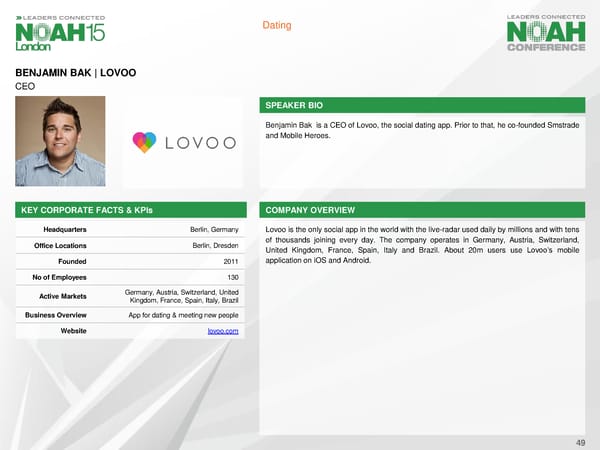600x450 pixels.
Task: Click the Lovoo heart icon
Action: point(145,143)
